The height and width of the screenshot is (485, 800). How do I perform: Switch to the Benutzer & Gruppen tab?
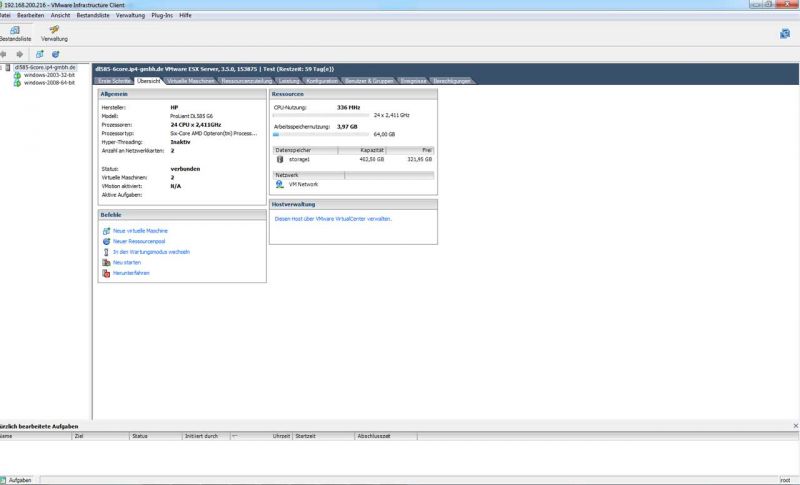369,81
